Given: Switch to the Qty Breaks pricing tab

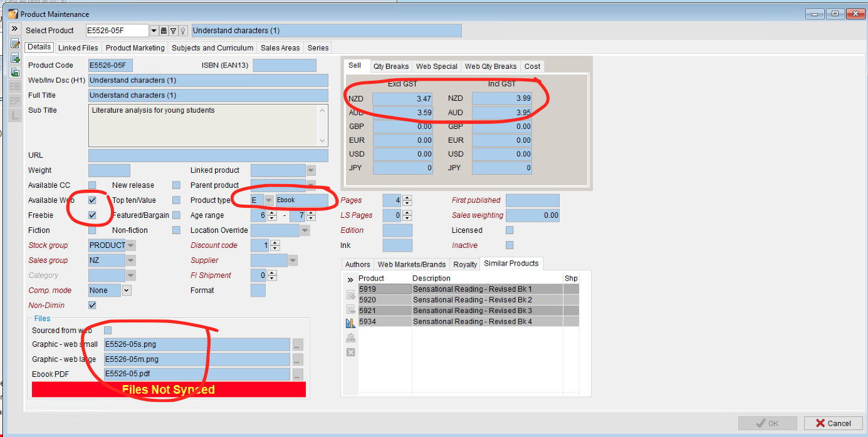Looking at the screenshot, I should click(391, 66).
